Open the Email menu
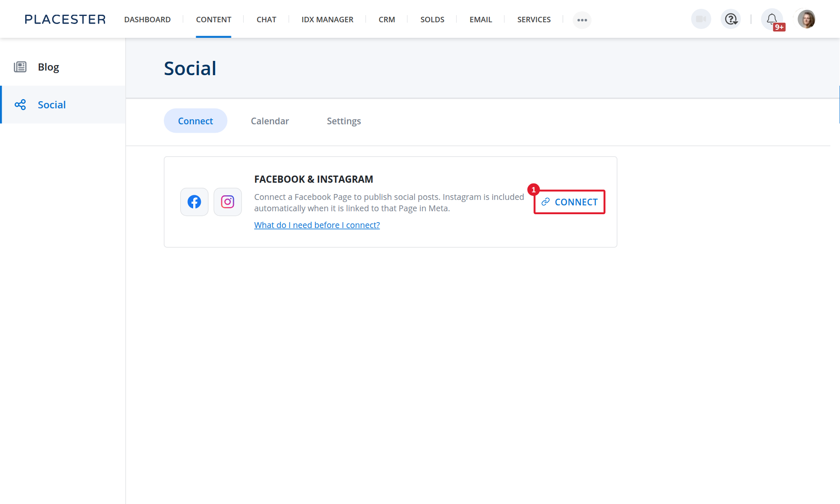840x504 pixels. point(480,19)
